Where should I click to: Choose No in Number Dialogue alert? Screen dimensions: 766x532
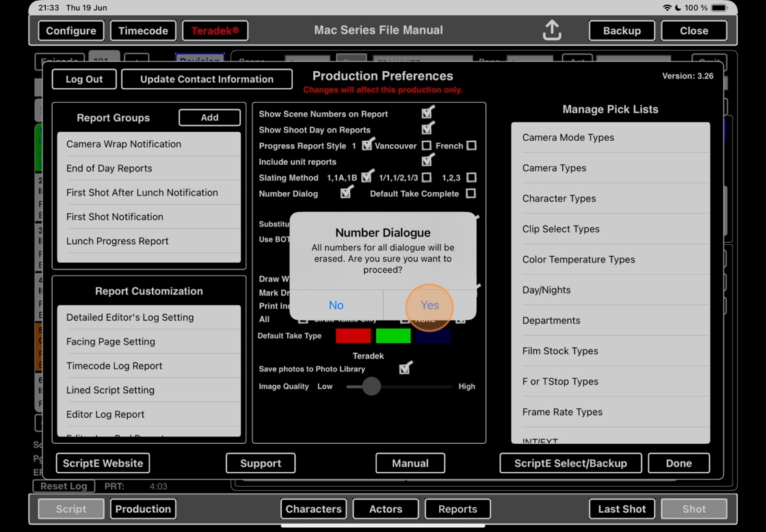336,306
